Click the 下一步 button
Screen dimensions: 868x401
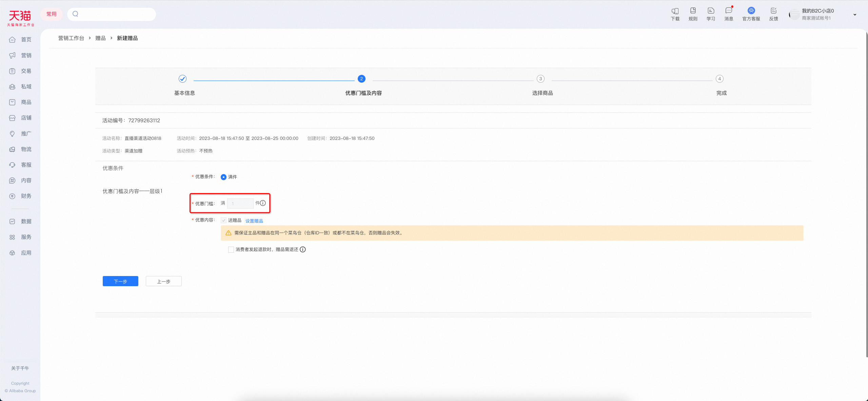(x=120, y=281)
